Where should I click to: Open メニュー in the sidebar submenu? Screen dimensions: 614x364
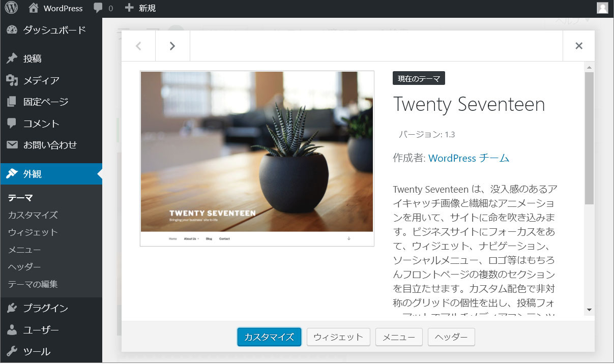click(x=24, y=250)
